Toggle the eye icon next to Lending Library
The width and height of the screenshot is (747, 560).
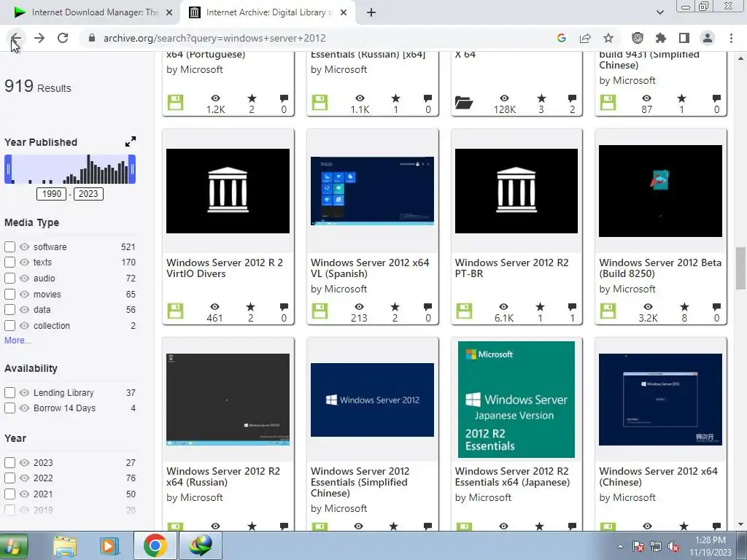(24, 393)
